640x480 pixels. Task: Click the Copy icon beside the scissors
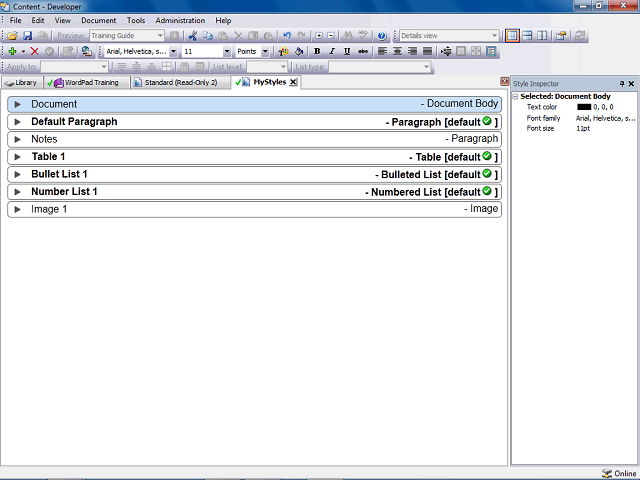click(208, 36)
